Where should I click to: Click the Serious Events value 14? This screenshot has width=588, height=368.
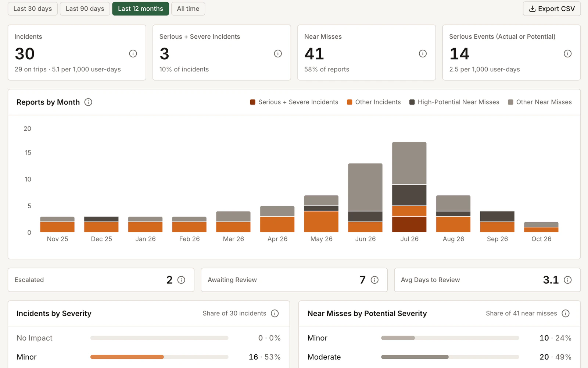(x=459, y=54)
